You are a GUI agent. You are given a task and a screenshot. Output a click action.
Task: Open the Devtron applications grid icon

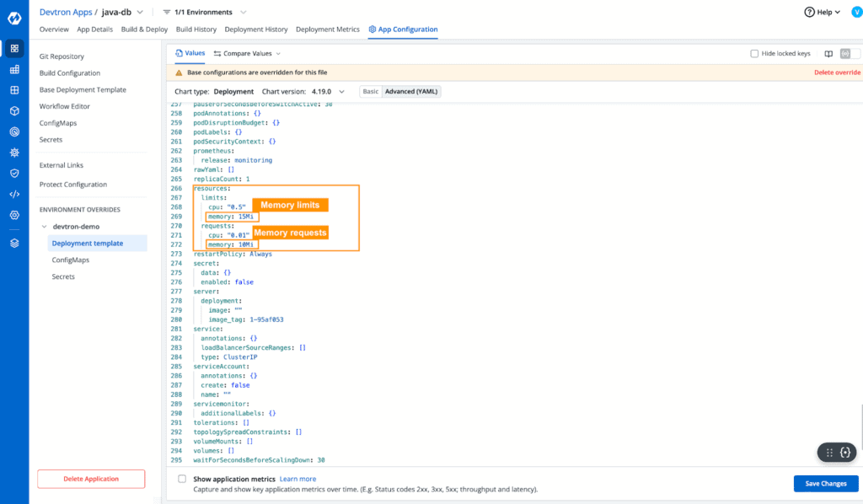tap(13, 48)
